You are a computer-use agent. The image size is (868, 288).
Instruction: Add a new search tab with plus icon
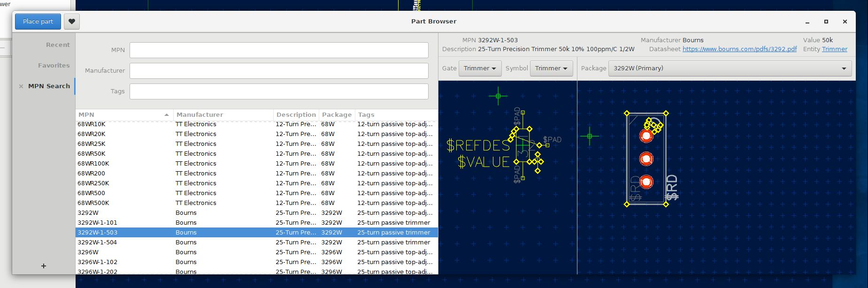pos(44,266)
